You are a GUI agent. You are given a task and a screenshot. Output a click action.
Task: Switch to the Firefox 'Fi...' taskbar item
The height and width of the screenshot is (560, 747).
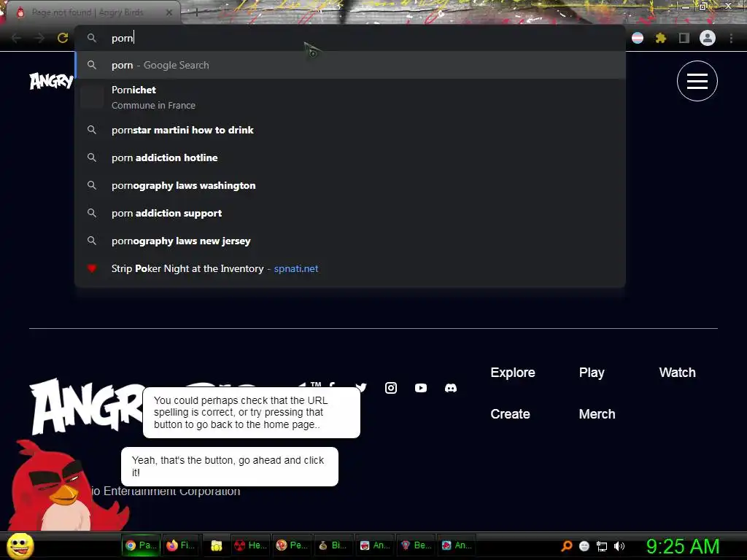(x=182, y=545)
